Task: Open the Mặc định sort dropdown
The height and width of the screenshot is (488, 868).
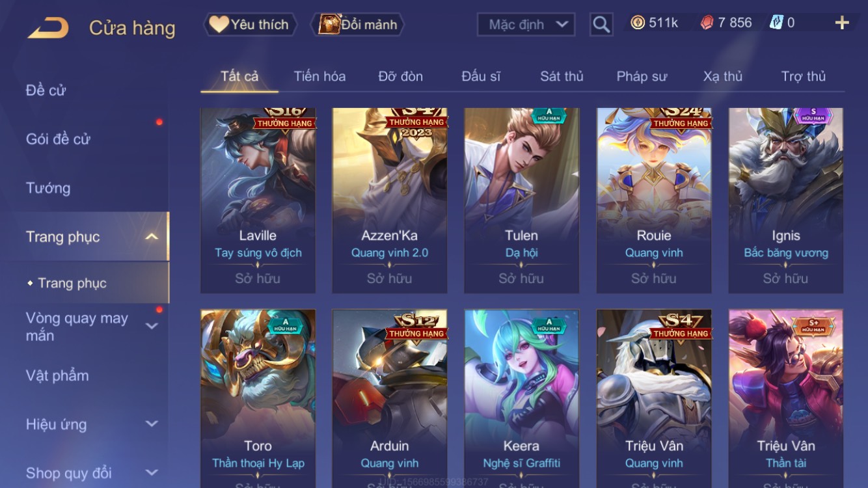Action: pos(526,25)
